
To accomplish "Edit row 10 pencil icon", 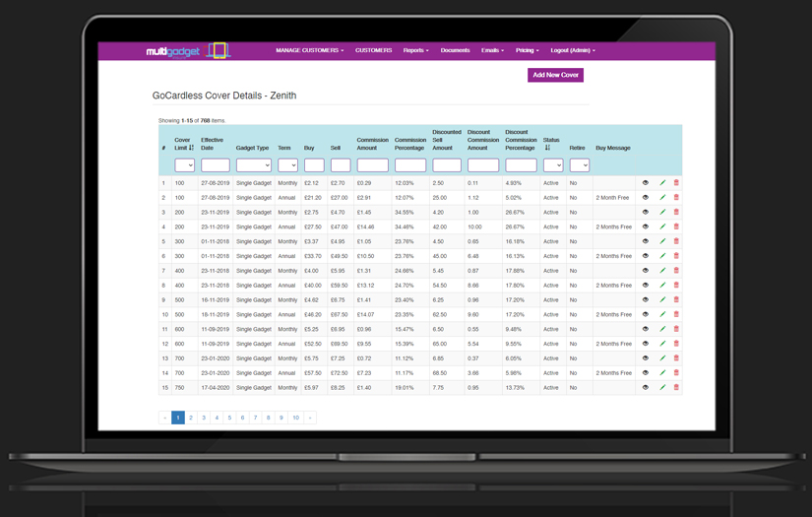I will pyautogui.click(x=662, y=314).
